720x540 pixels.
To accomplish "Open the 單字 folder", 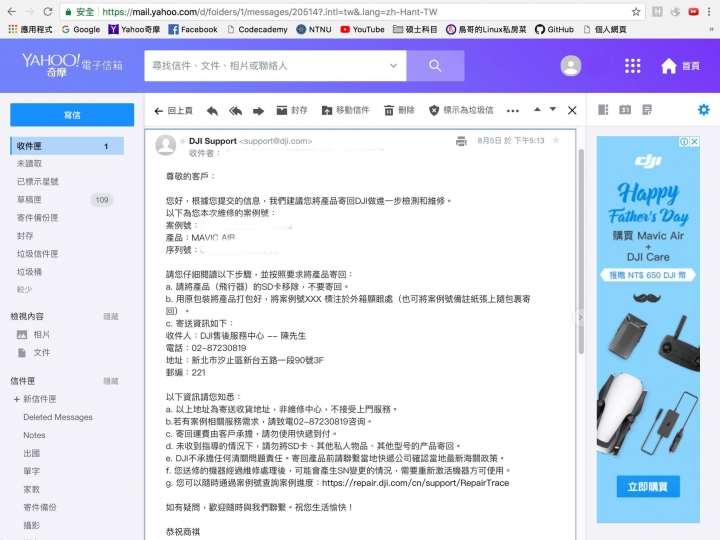I will (x=32, y=471).
